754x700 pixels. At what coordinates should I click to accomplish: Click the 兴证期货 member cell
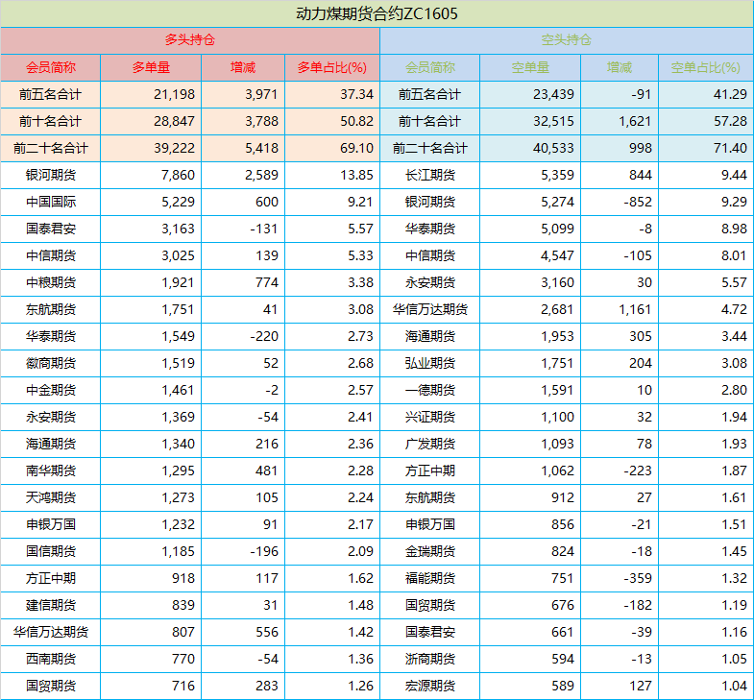pos(430,418)
